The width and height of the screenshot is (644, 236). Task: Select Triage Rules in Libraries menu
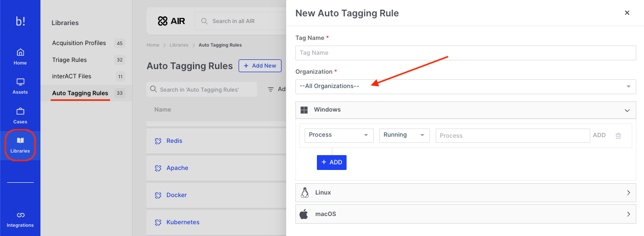(x=70, y=60)
